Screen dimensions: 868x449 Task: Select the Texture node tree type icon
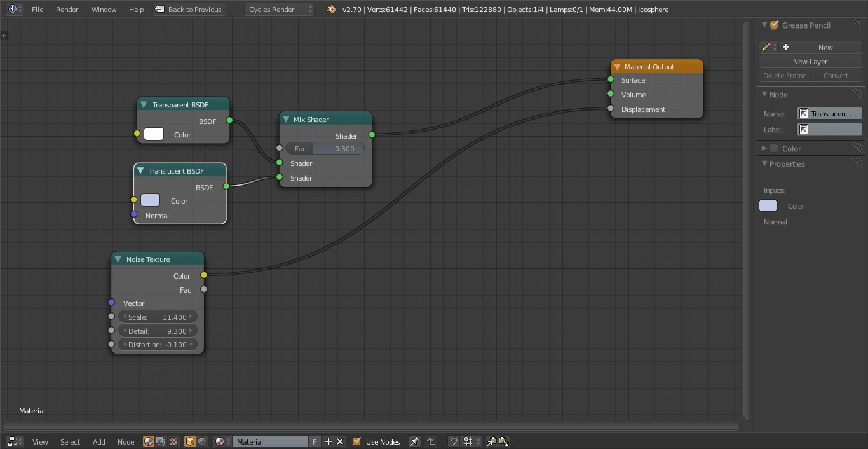pos(173,441)
